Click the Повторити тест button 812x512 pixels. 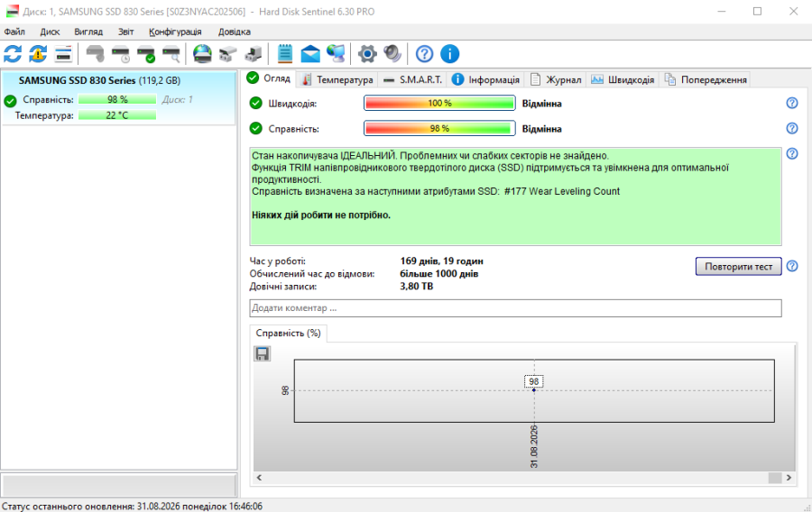point(738,266)
